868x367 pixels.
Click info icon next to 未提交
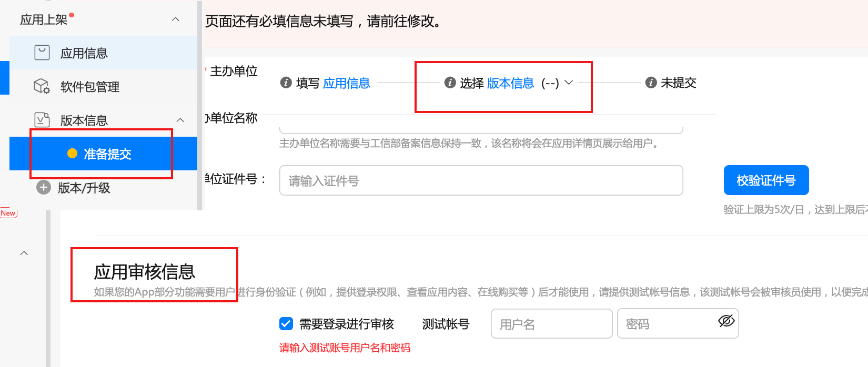(651, 83)
